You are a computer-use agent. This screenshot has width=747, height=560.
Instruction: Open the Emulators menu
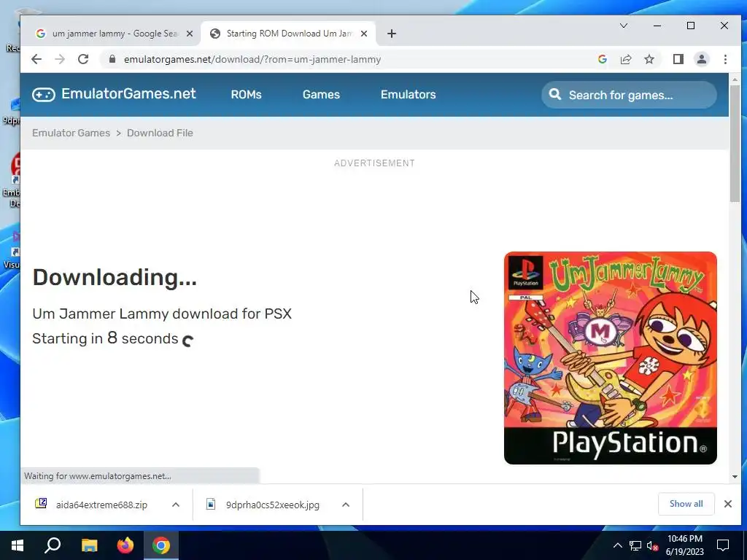[x=409, y=94]
